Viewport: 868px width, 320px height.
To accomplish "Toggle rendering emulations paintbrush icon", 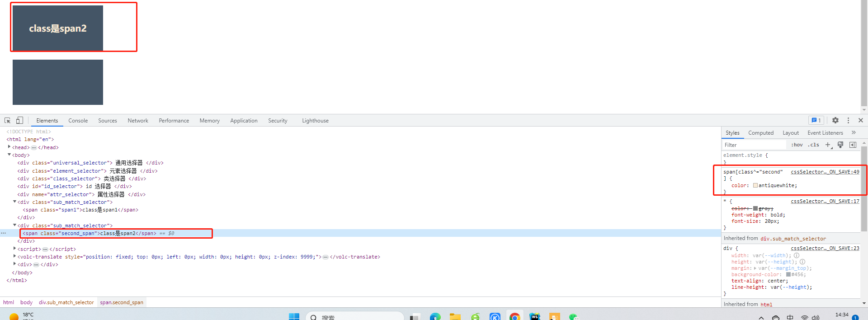I will coord(840,145).
